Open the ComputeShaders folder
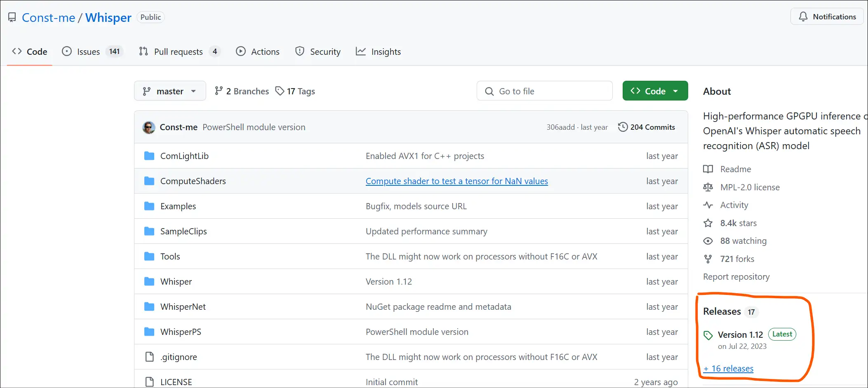868x388 pixels. tap(193, 181)
